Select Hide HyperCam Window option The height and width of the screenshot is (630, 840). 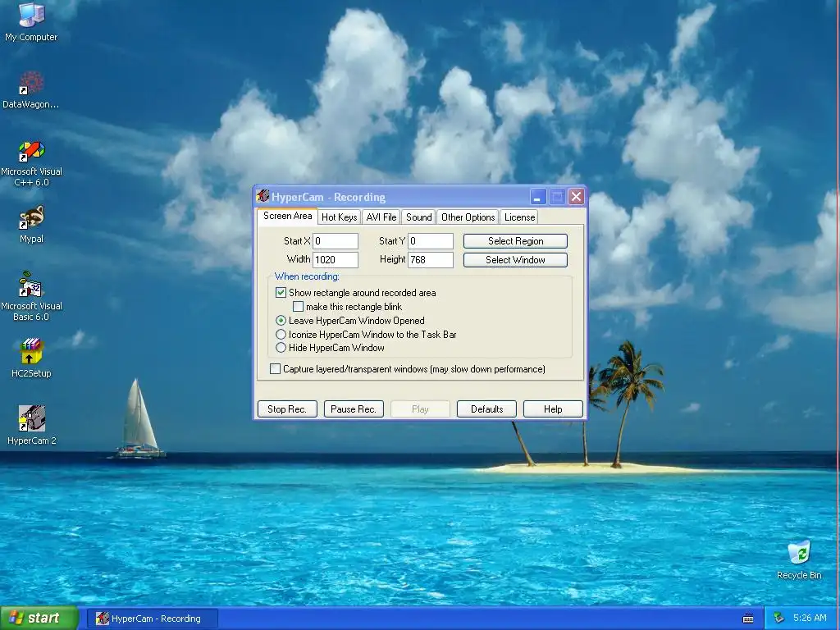(x=281, y=348)
